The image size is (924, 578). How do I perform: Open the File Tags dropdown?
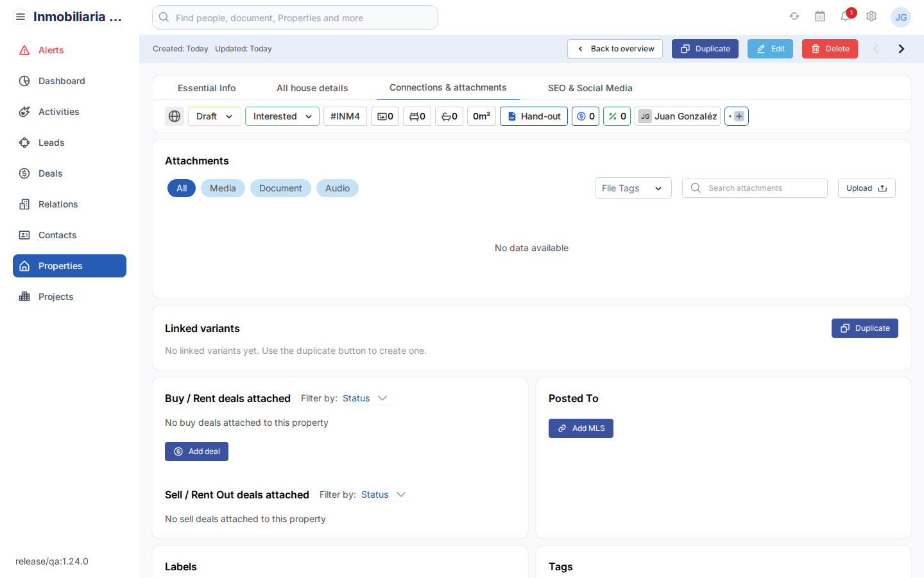[633, 188]
